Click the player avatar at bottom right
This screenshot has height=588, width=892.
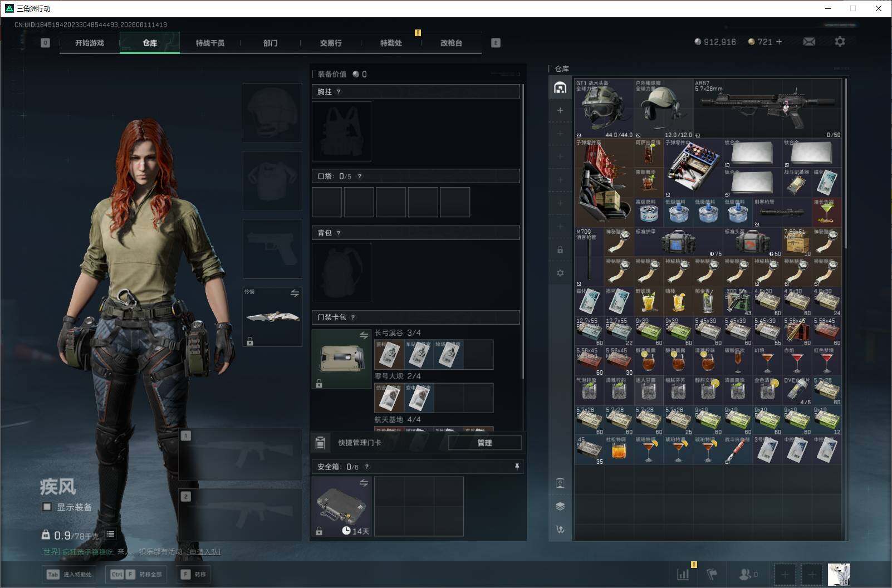[x=839, y=574]
